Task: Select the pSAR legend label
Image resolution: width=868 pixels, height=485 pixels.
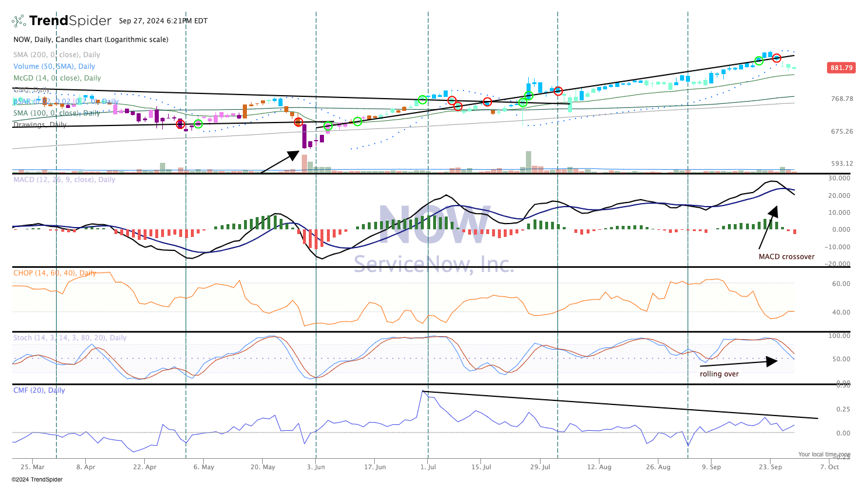Action: coord(66,102)
